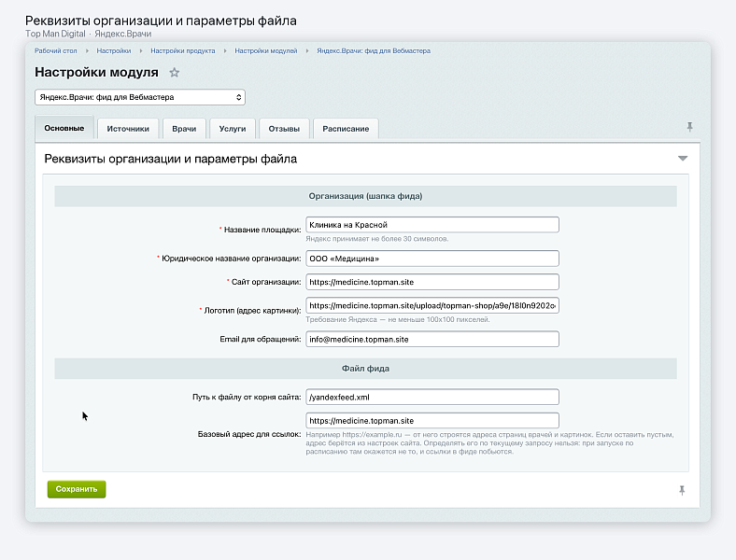This screenshot has width=736, height=560.
Task: Click the Сохранить button
Action: tap(77, 489)
